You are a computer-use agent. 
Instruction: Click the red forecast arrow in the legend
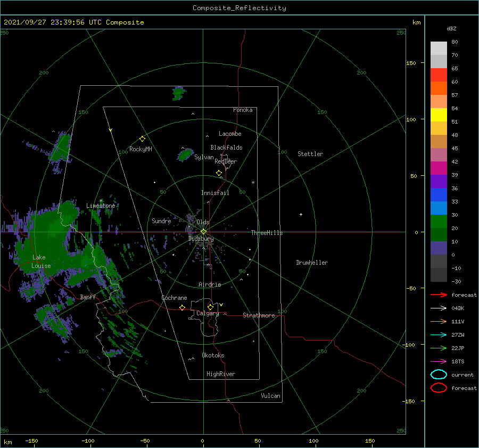(x=439, y=295)
